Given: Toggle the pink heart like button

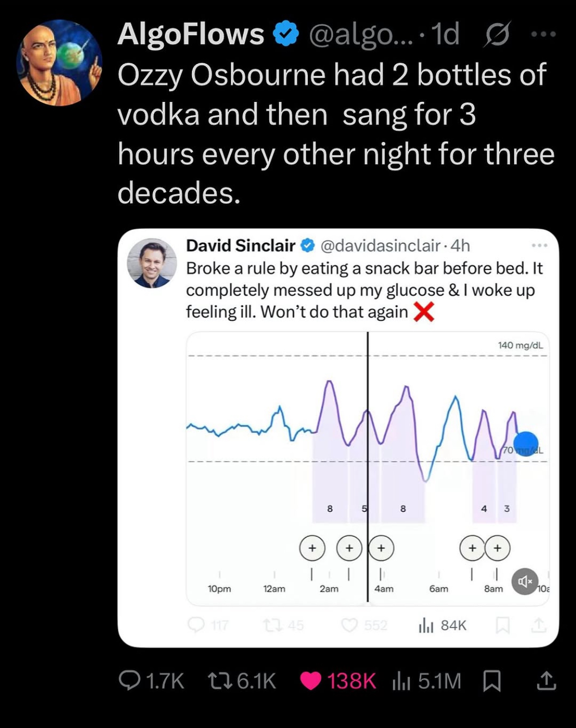Looking at the screenshot, I should [x=310, y=680].
